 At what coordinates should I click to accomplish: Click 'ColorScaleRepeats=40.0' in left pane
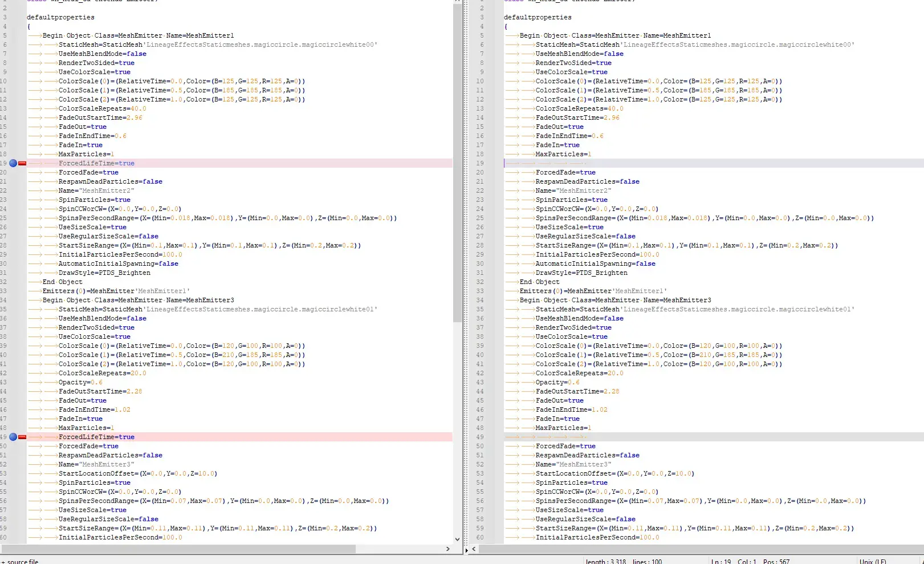tap(102, 108)
